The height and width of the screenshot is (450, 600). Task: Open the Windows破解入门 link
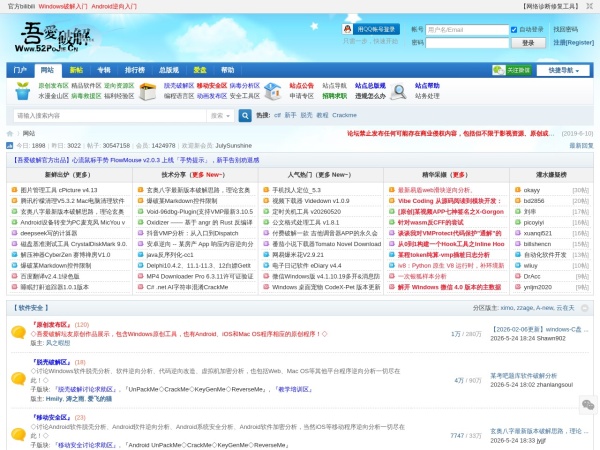point(63,7)
